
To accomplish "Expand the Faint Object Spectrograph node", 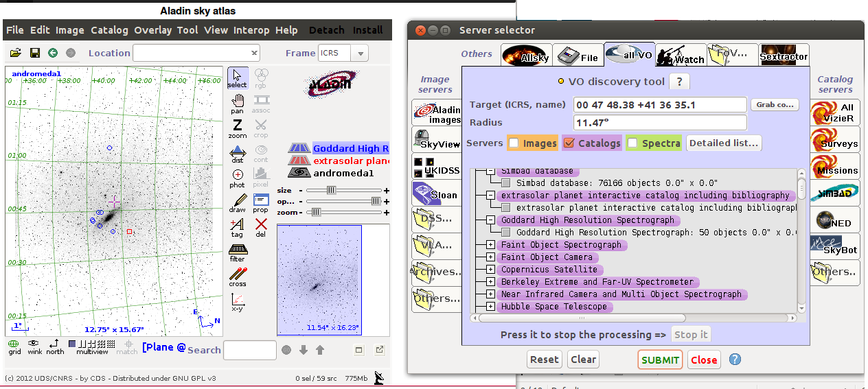I will (x=490, y=245).
